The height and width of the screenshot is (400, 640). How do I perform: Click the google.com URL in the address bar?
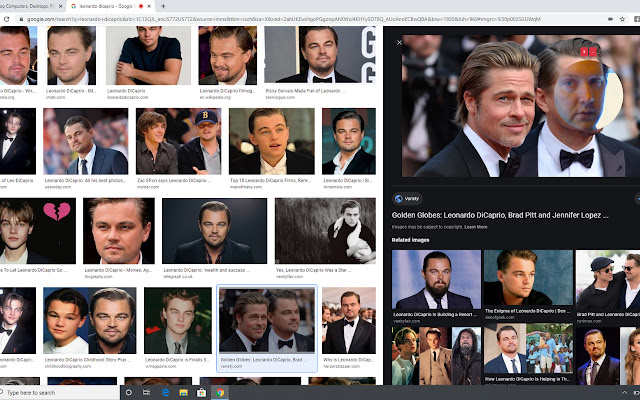284,19
